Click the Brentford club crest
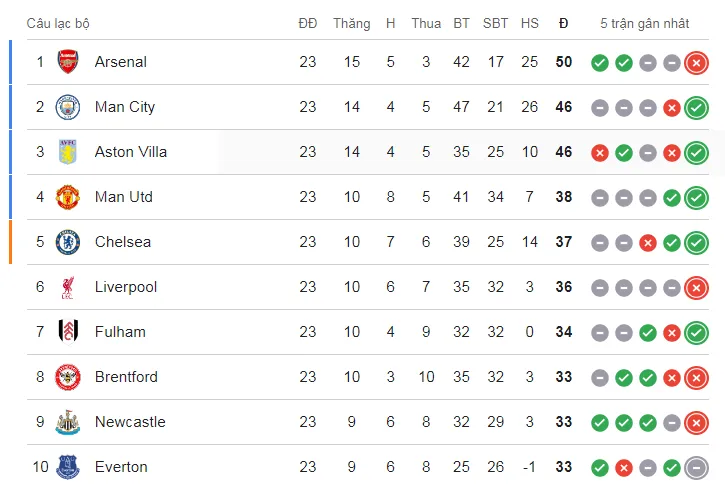The height and width of the screenshot is (488, 725). pyautogui.click(x=67, y=377)
